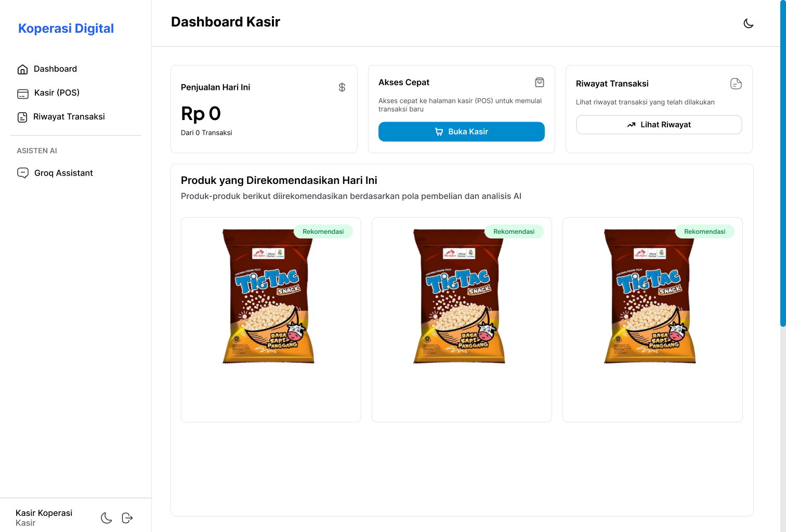Viewport: 786px width, 532px height.
Task: Go to Kasir (POS) page
Action: [x=57, y=93]
